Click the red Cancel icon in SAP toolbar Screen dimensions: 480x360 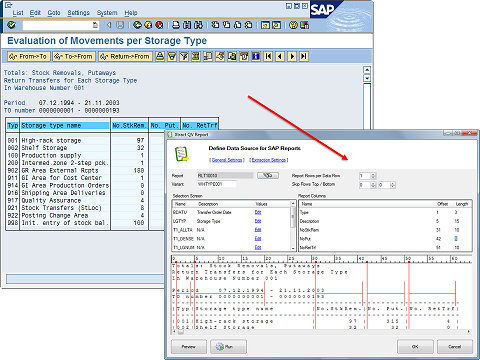[159, 25]
